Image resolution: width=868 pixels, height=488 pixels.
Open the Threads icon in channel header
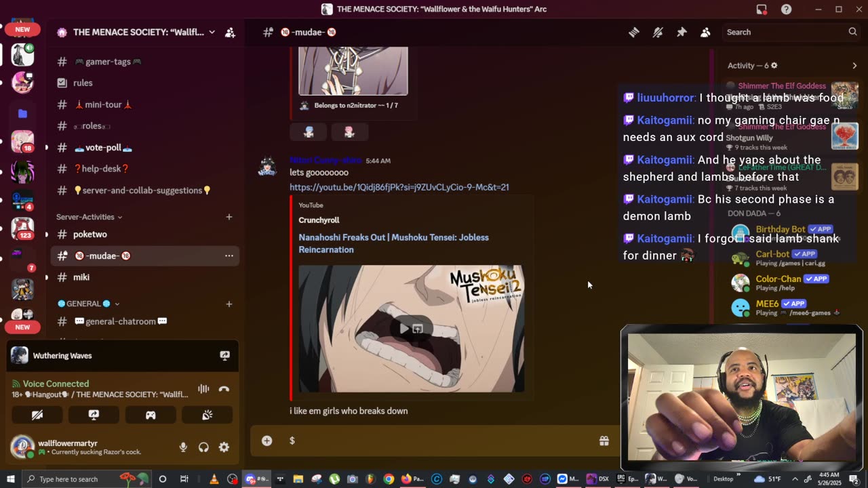click(x=634, y=32)
